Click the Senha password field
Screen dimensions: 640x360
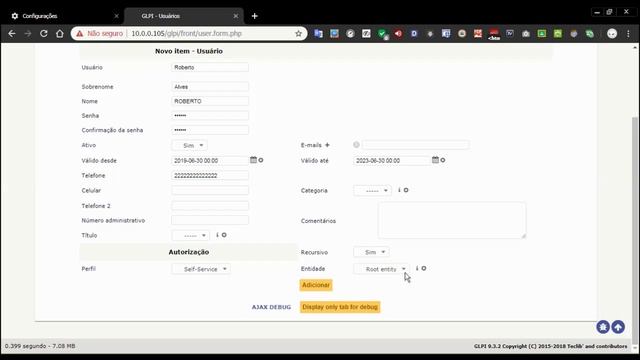click(210, 116)
